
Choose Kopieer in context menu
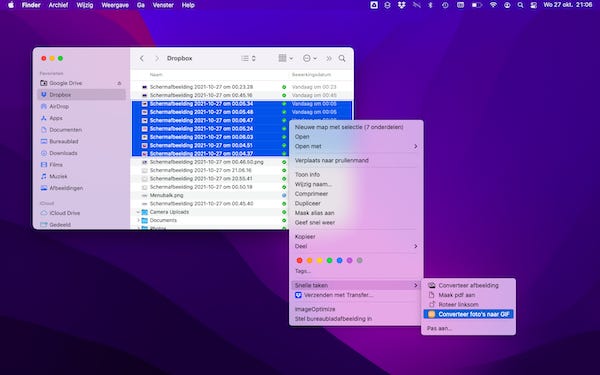356,236
